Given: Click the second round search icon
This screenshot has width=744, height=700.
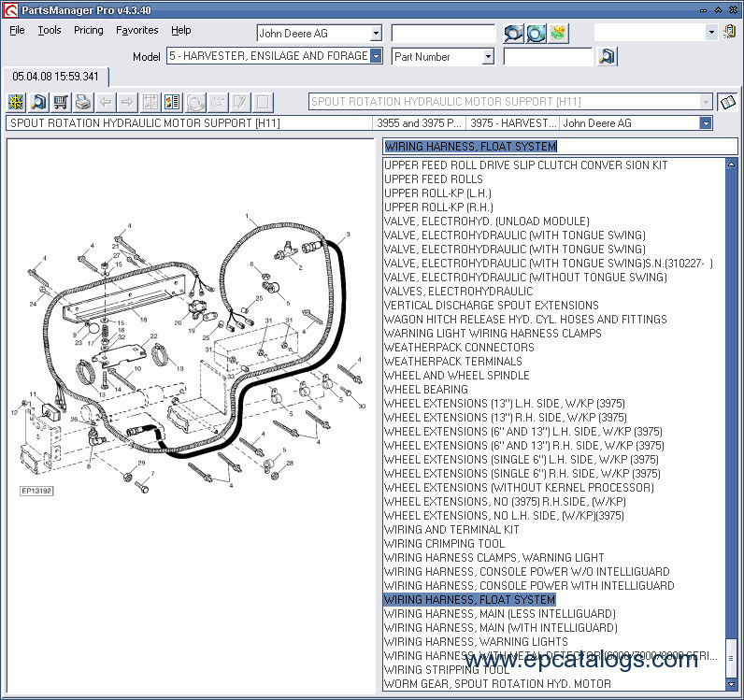Looking at the screenshot, I should click(537, 34).
